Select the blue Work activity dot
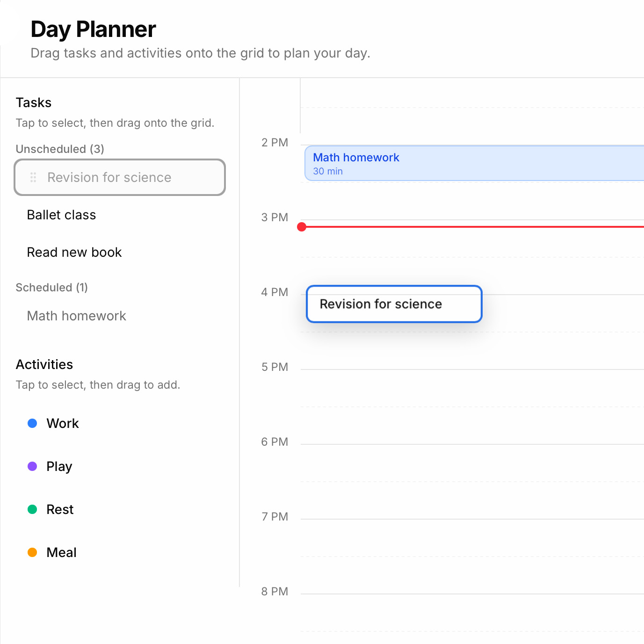The height and width of the screenshot is (644, 644). [32, 423]
